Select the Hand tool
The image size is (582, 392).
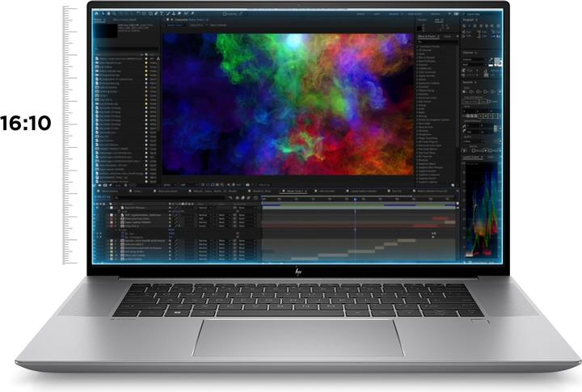tap(109, 14)
